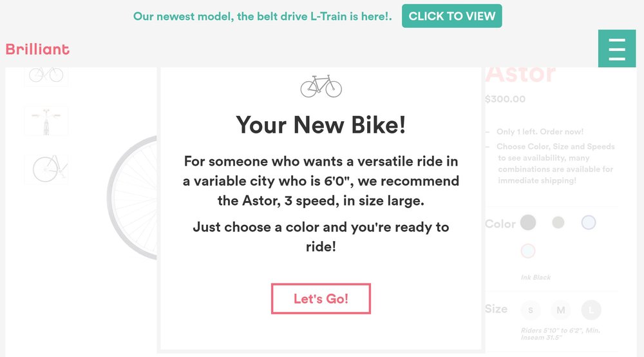644x357 pixels.
Task: Select the second gray color swatch
Action: (x=558, y=223)
